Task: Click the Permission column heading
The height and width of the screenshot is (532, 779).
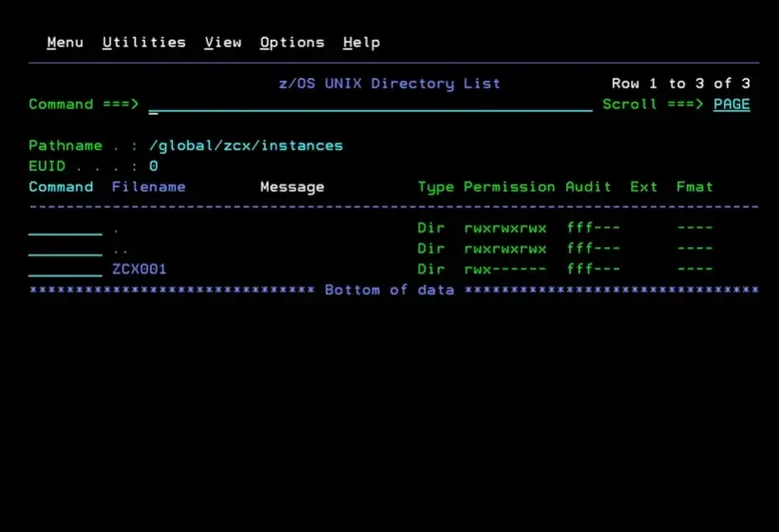Action: [x=509, y=187]
